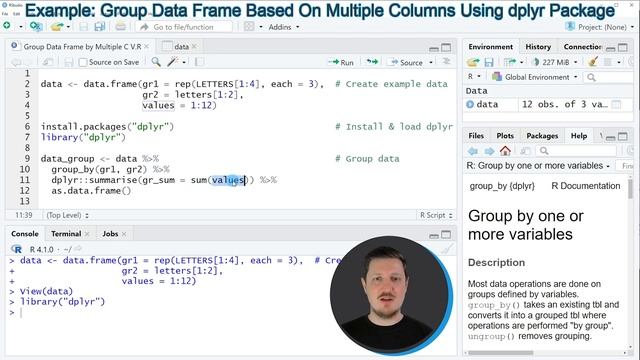
Task: Switch to the Plots tab
Action: click(x=505, y=136)
